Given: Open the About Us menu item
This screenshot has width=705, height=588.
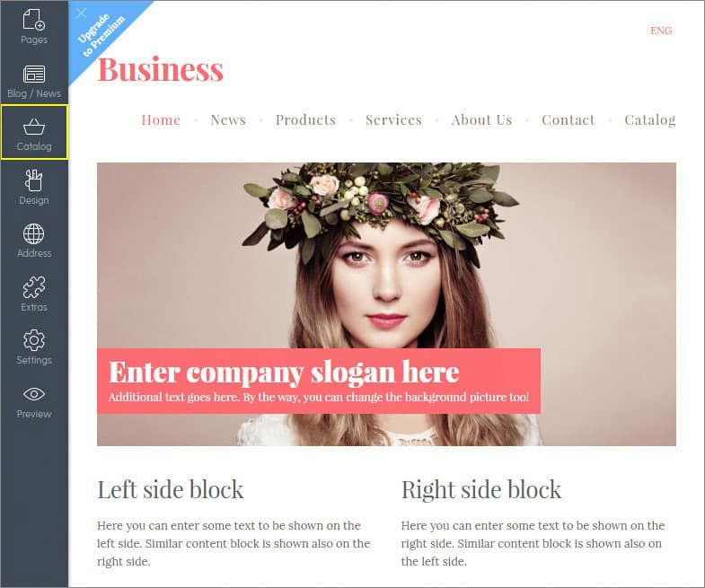Looking at the screenshot, I should [481, 120].
